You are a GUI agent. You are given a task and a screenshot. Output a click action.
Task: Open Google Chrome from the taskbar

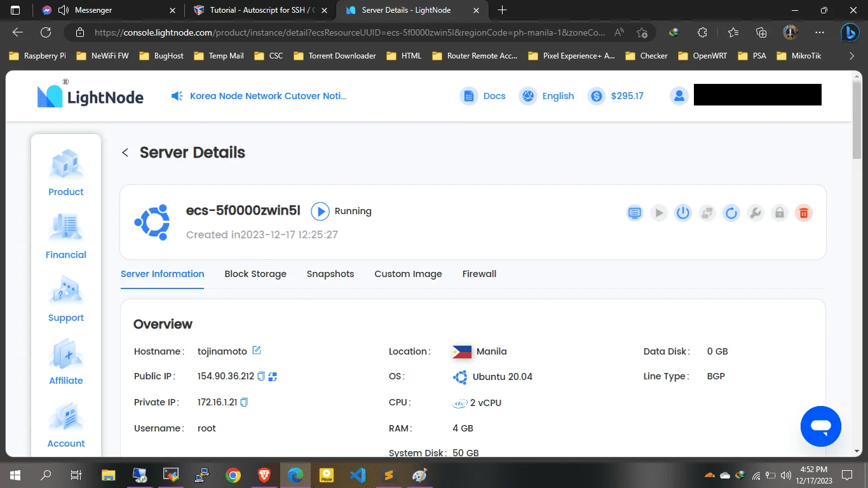[233, 475]
